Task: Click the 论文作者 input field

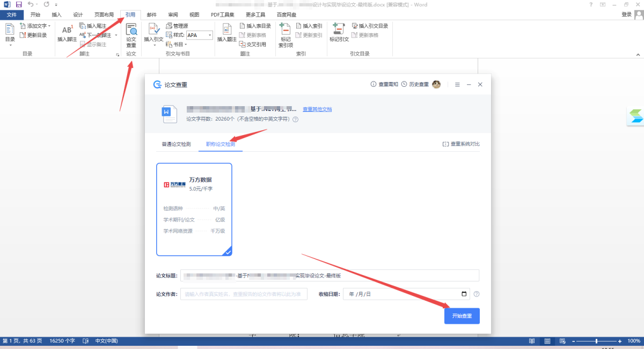Action: pos(244,294)
